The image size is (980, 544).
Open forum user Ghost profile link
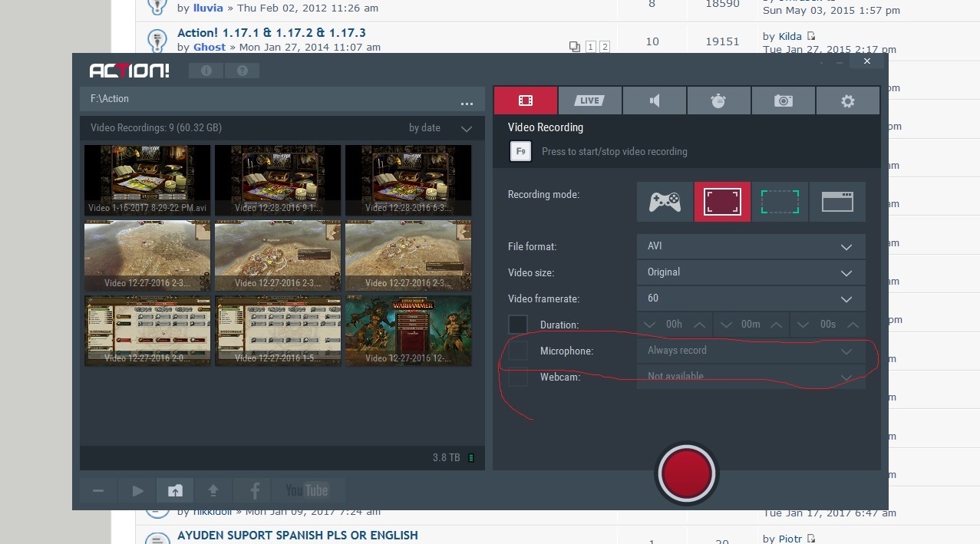tap(210, 47)
